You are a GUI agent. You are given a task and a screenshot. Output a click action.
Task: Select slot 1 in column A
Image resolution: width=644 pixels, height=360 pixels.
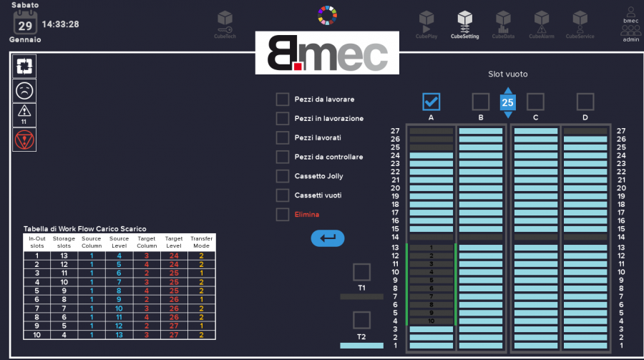431,248
